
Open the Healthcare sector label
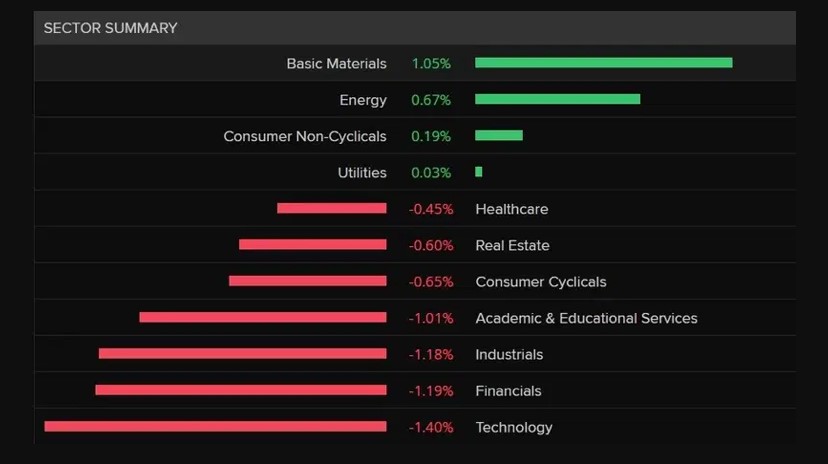pyautogui.click(x=511, y=209)
